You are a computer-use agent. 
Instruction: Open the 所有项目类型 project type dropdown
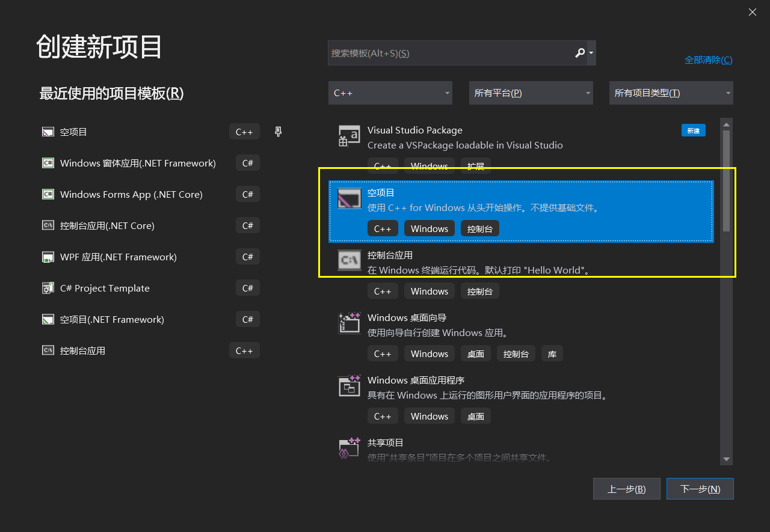pos(671,93)
